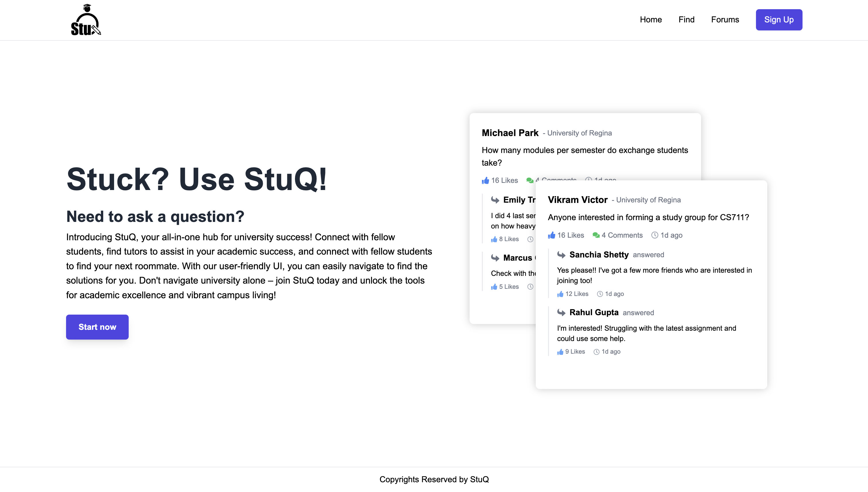Go to Forums in navigation
This screenshot has width=868, height=492.
[x=725, y=20]
